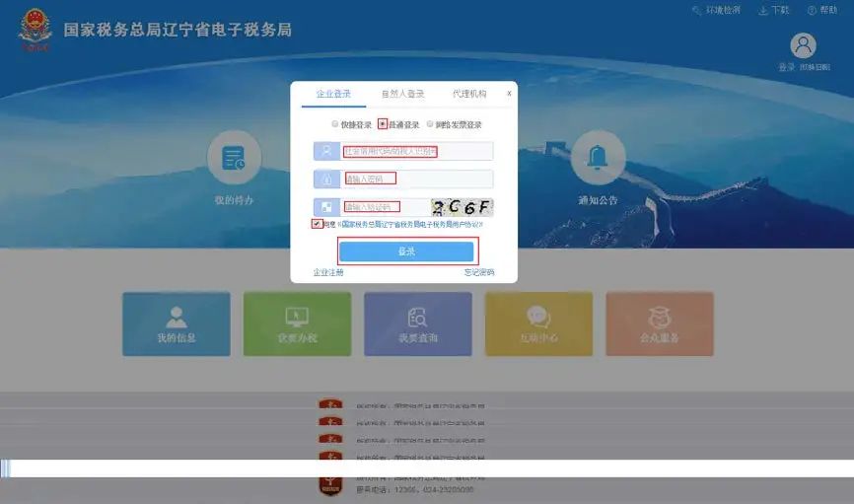This screenshot has width=854, height=504.
Task: Open the 我的信息 blue tile
Action: coord(177,324)
